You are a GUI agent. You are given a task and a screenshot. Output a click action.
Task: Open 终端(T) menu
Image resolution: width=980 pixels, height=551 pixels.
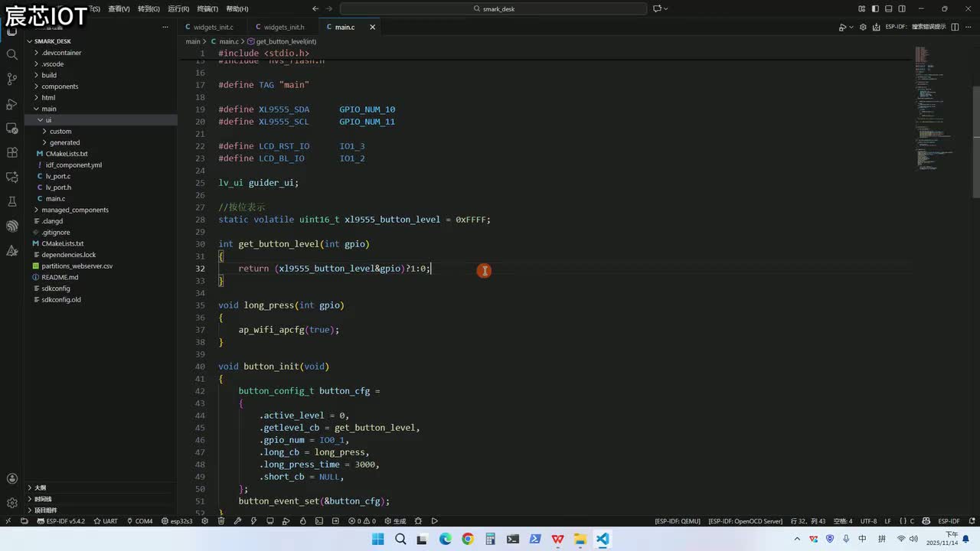click(207, 8)
